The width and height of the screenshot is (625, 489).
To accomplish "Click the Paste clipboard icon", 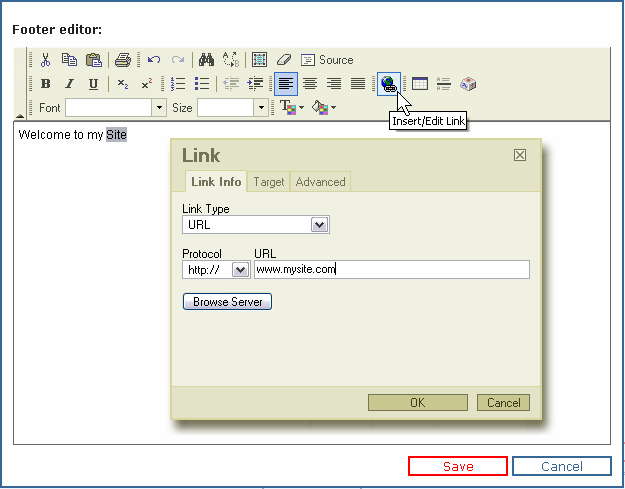I will (94, 60).
